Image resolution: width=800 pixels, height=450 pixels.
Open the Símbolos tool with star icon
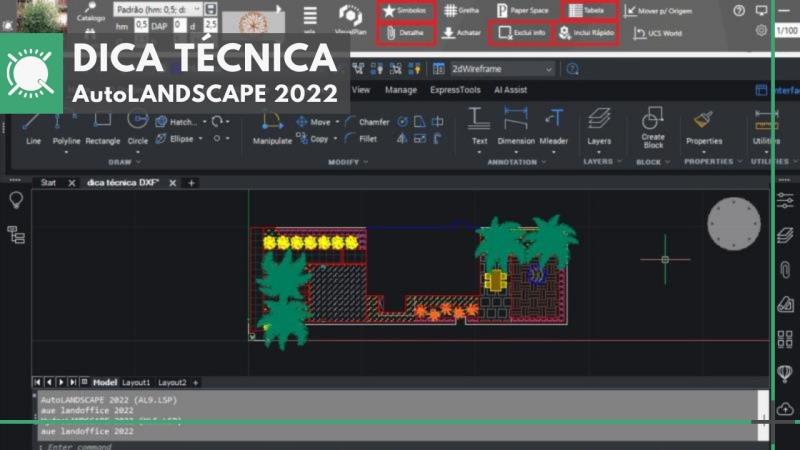click(406, 11)
